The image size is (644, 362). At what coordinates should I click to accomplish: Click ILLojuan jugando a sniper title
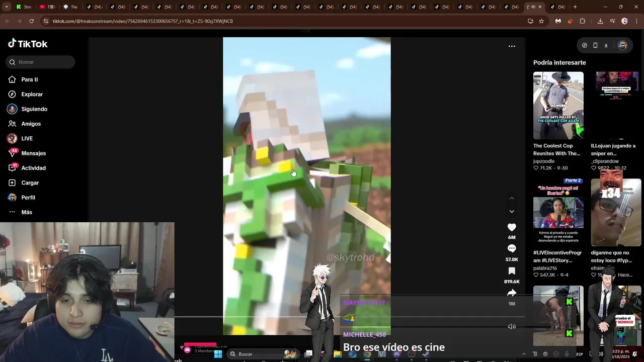click(x=613, y=150)
